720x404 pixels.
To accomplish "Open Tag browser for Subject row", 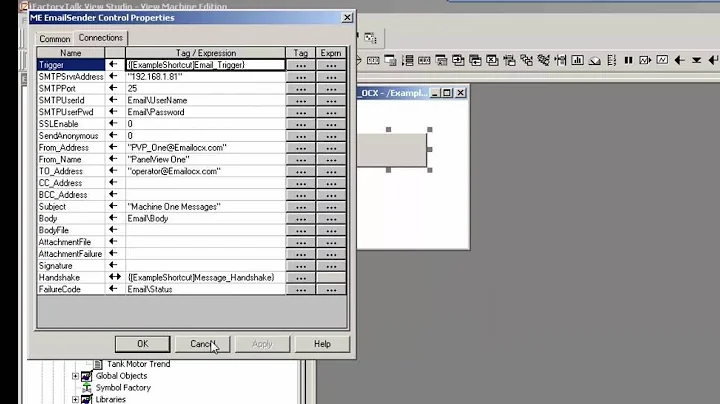I will pos(301,207).
